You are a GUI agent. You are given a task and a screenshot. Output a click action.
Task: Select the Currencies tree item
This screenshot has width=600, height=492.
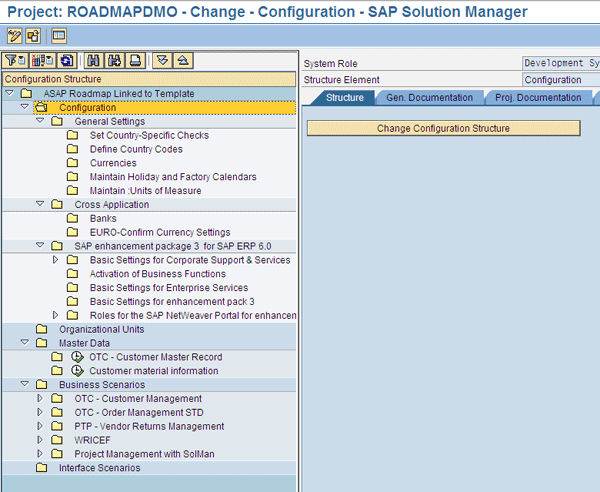point(113,163)
